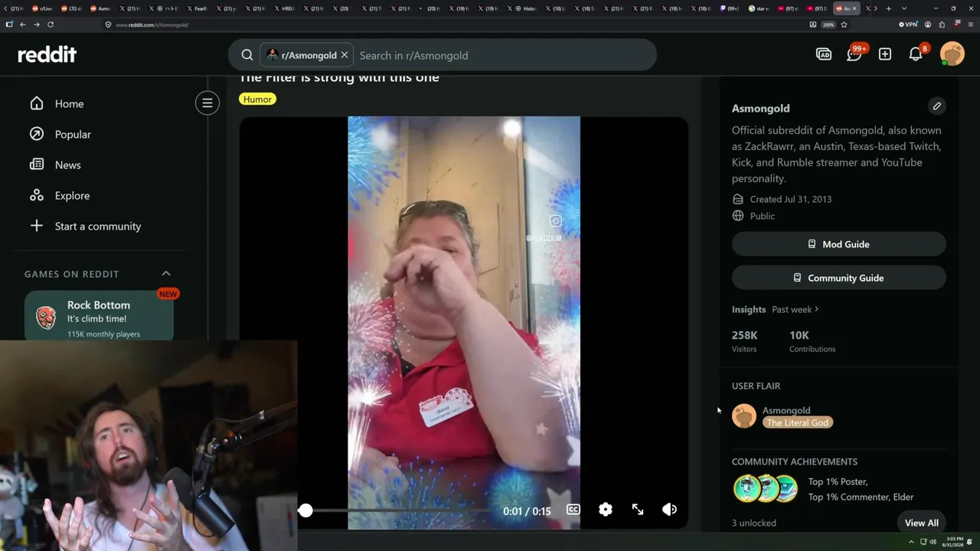Open Windows notification center
Image resolution: width=980 pixels, height=551 pixels.
tap(970, 542)
